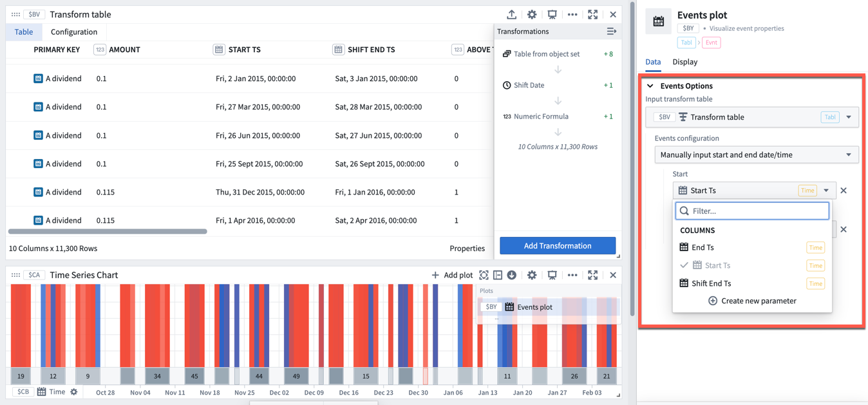The height and width of the screenshot is (405, 868).
Task: Click the Add Transformation button
Action: pyautogui.click(x=558, y=245)
